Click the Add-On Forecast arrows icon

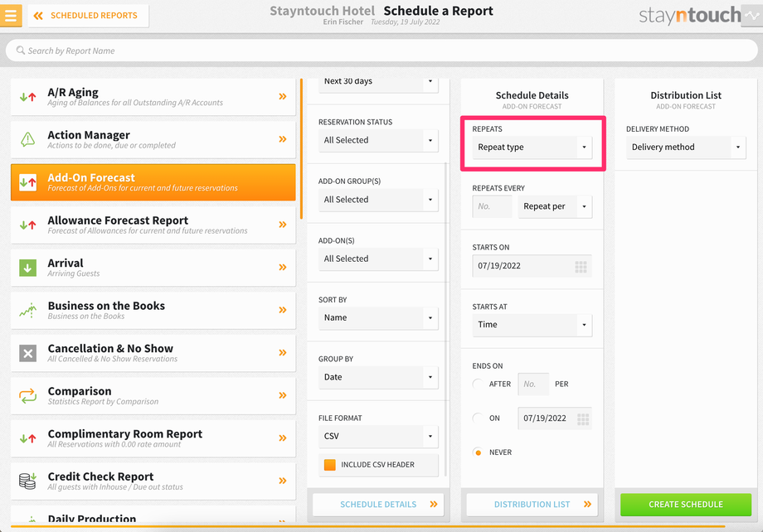[x=27, y=182]
